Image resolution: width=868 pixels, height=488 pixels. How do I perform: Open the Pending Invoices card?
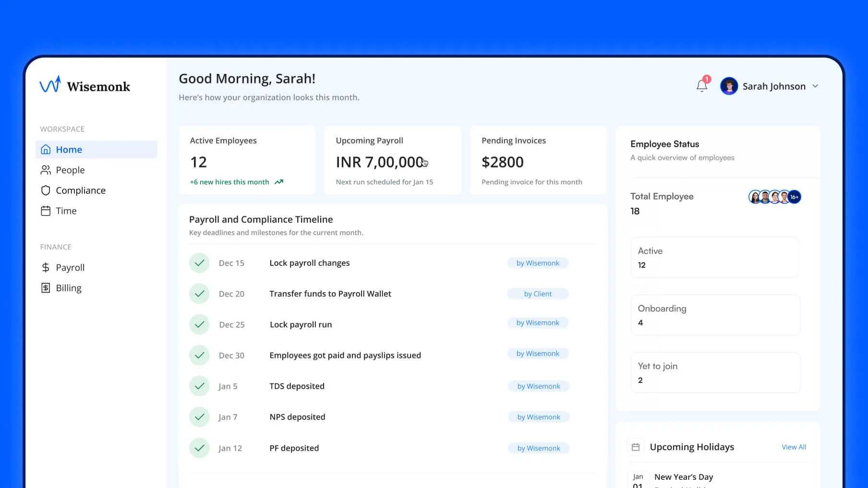539,160
